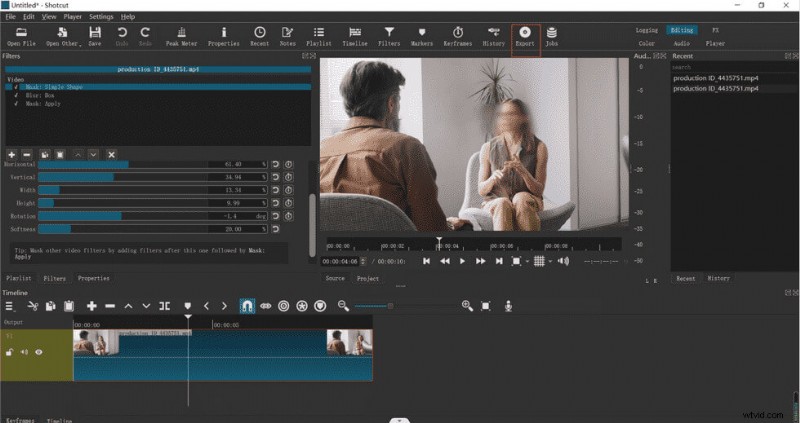Switch to Logging layout
Image resolution: width=800 pixels, height=423 pixels.
646,31
